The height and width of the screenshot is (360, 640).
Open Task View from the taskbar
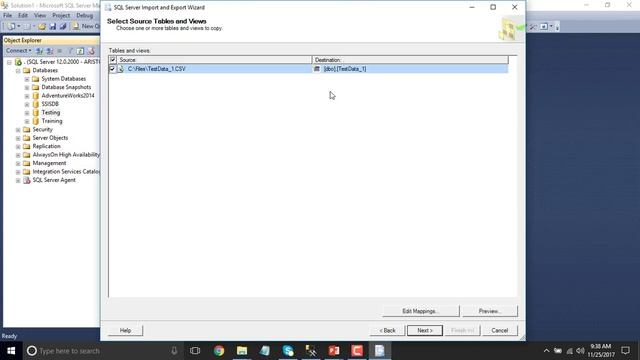tap(195, 351)
